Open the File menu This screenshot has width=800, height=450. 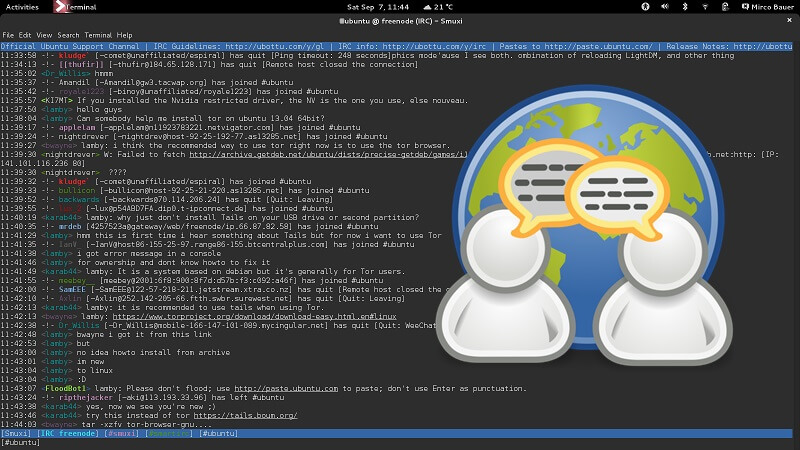coord(8,35)
